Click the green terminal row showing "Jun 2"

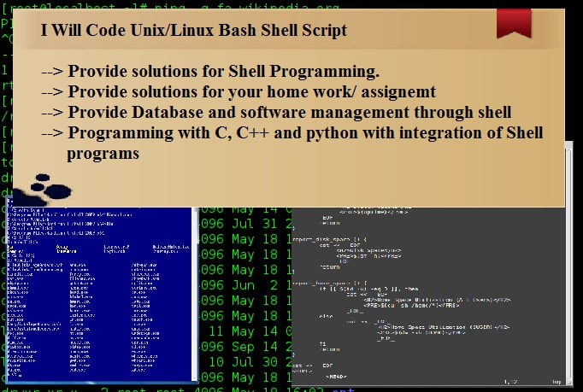246,285
